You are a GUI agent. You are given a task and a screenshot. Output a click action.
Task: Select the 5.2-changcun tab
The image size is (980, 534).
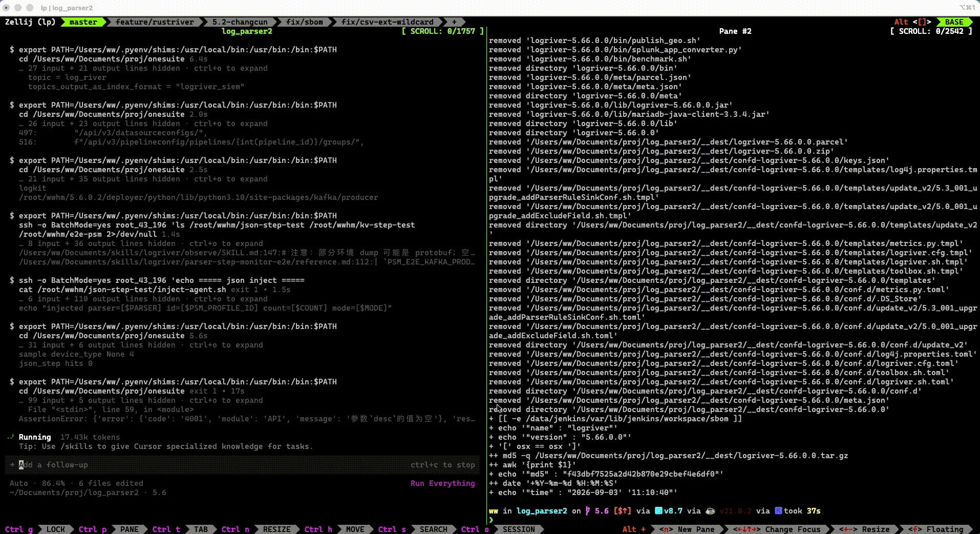point(240,22)
